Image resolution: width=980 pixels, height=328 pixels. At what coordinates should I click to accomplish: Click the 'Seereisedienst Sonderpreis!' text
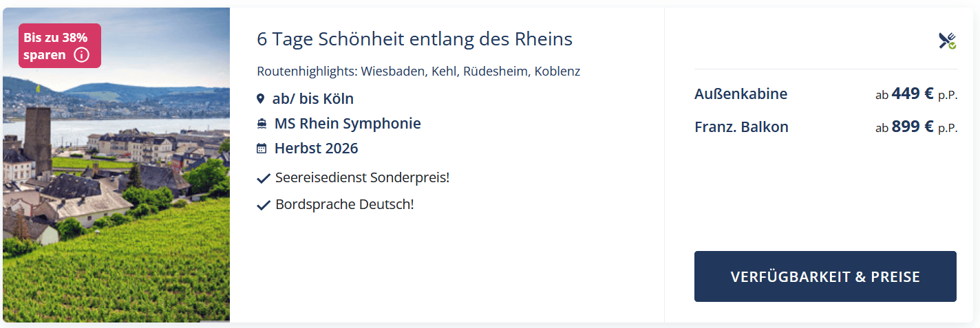(x=363, y=178)
